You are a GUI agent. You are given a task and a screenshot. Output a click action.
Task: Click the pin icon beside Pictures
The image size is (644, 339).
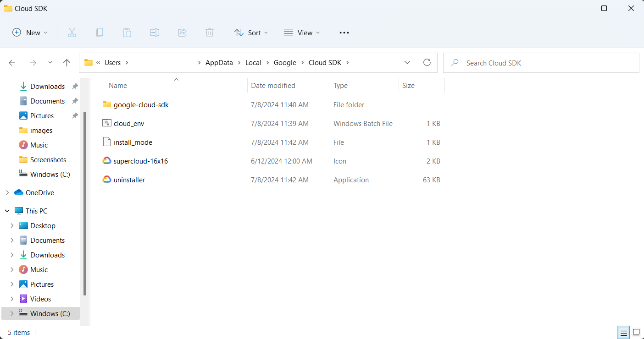click(75, 115)
